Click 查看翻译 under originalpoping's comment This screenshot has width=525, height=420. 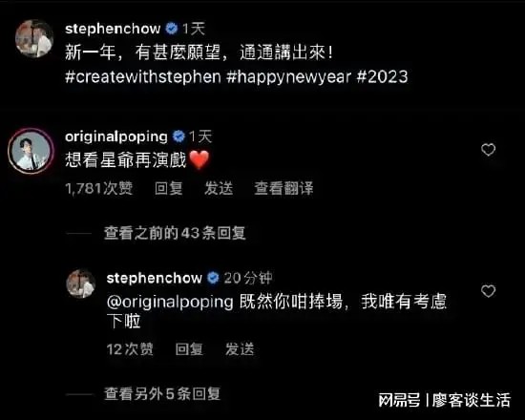click(x=283, y=188)
